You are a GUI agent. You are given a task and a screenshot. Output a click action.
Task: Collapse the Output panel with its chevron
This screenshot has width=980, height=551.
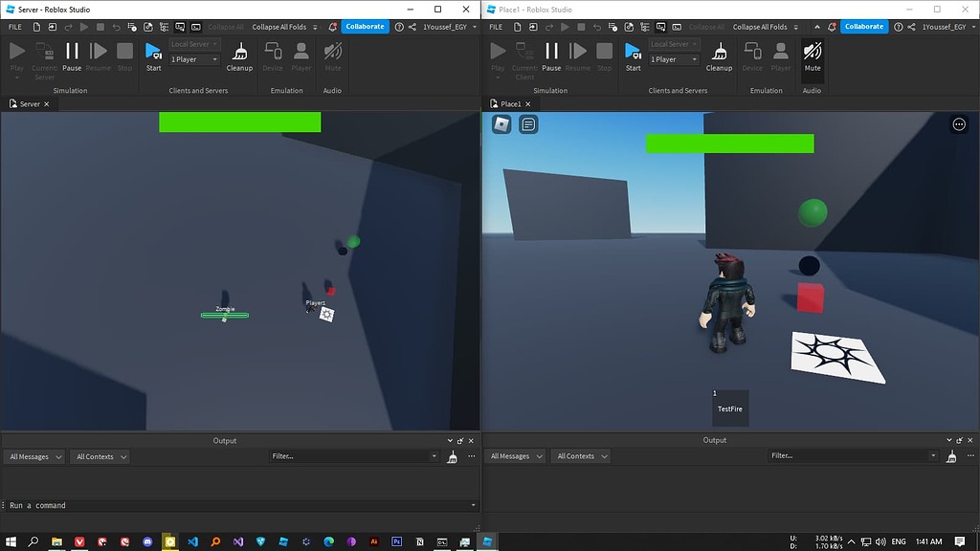(x=450, y=440)
